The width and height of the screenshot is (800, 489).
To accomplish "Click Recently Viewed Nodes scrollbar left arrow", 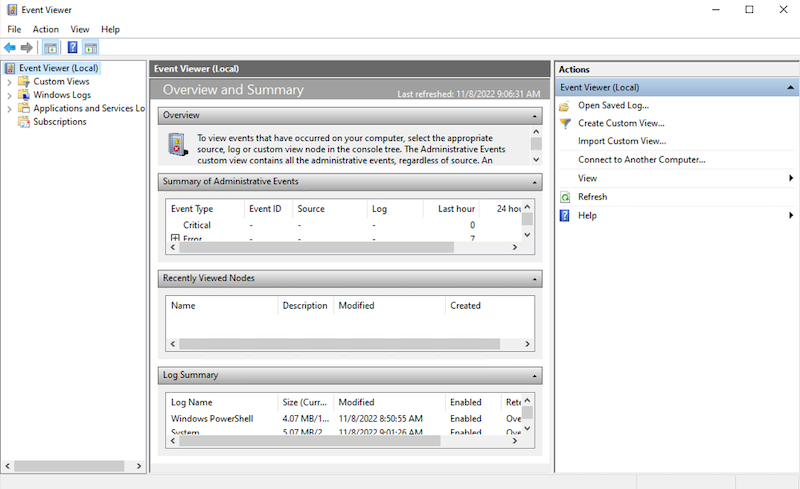I will click(172, 344).
